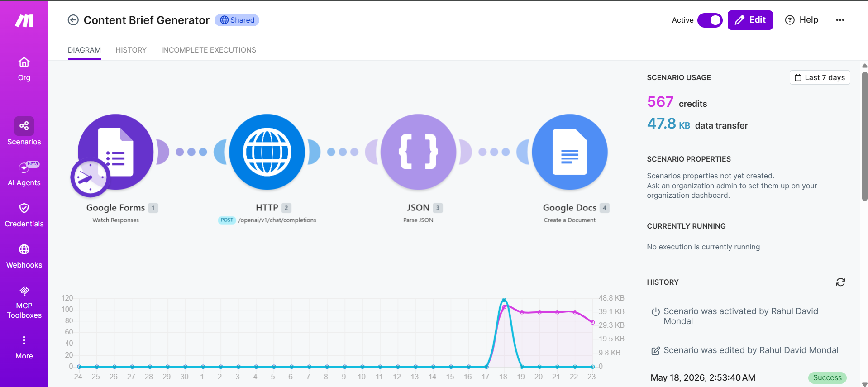Refresh the History panel
868x387 pixels.
[x=840, y=282]
